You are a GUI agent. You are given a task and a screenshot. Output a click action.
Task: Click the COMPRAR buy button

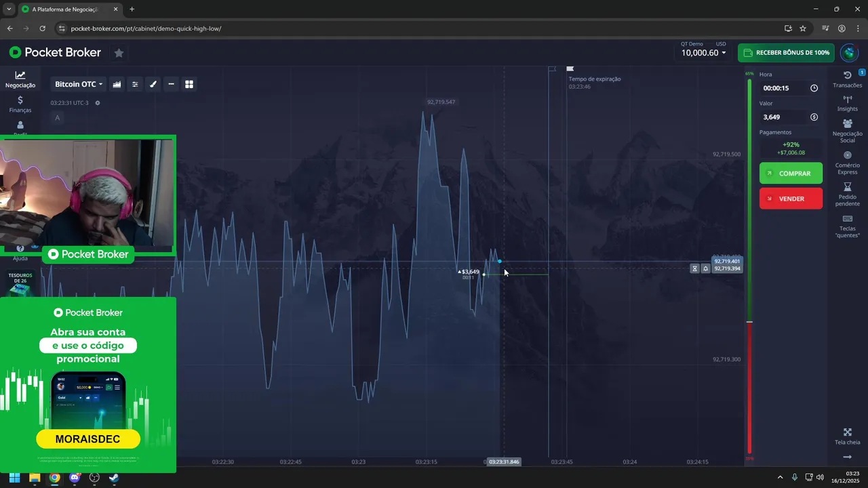click(791, 174)
